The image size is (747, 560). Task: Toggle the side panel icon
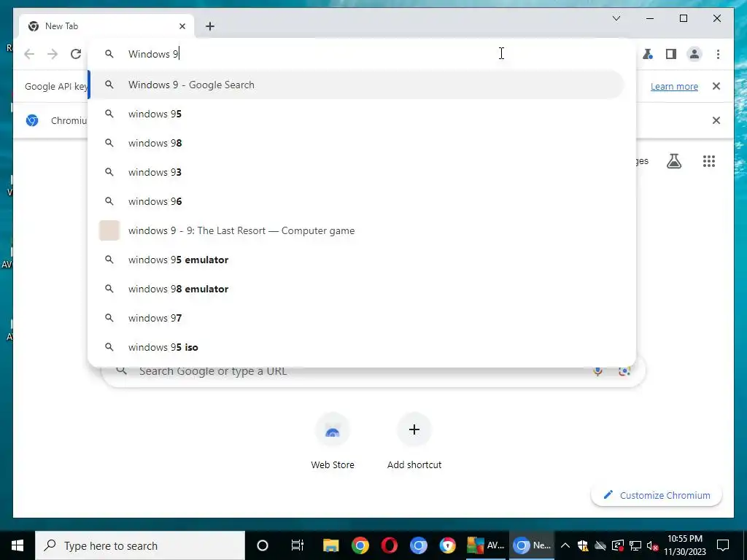point(671,54)
